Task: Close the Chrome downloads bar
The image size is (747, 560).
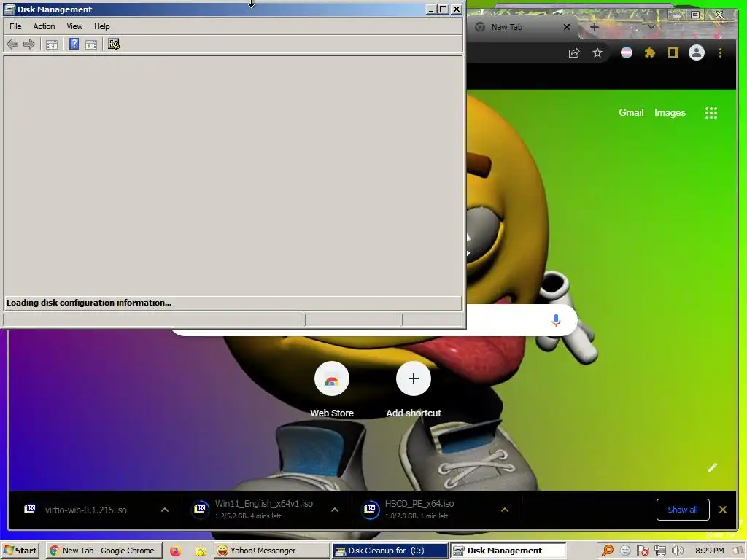Action: coord(723,510)
